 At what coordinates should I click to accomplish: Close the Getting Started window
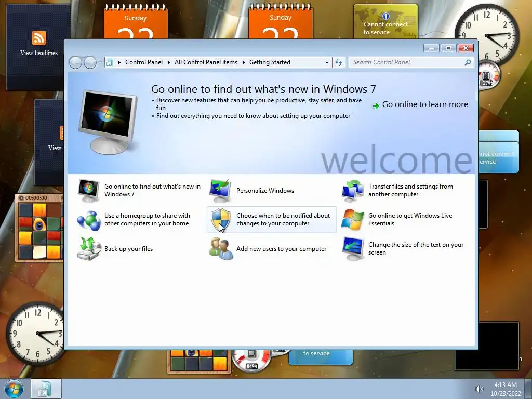coord(465,48)
